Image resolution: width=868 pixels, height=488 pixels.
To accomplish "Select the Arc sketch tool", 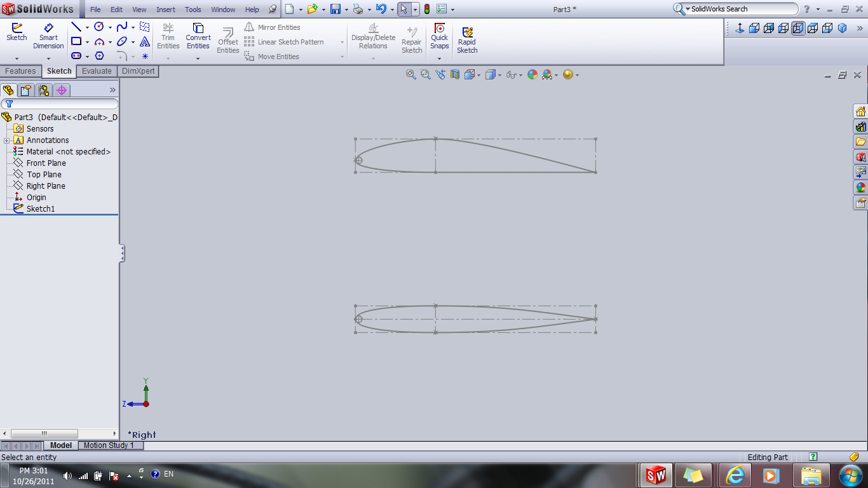I will (99, 41).
